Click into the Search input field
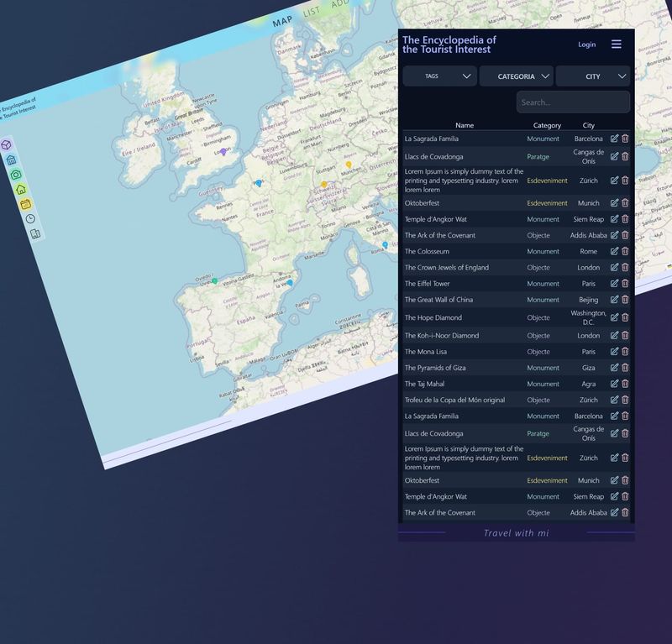The height and width of the screenshot is (644, 672). click(573, 102)
